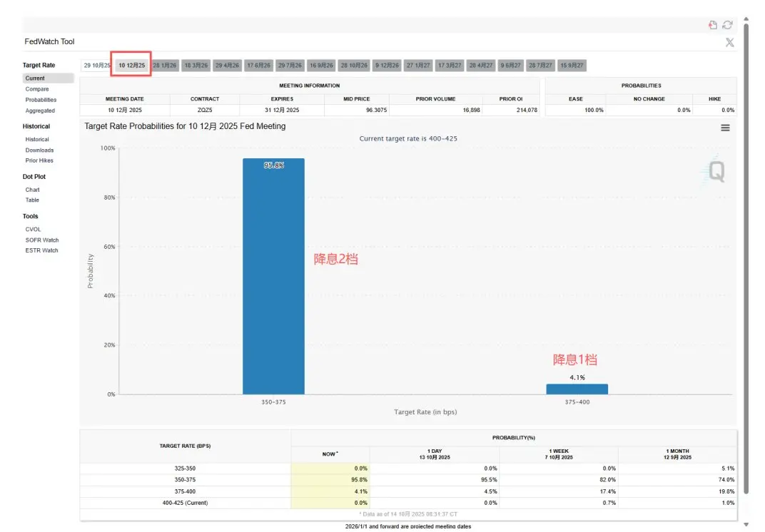Viewport: 765px width, 532px height.
Task: Click the 74.0% 1 MONTH cell
Action: click(678, 480)
